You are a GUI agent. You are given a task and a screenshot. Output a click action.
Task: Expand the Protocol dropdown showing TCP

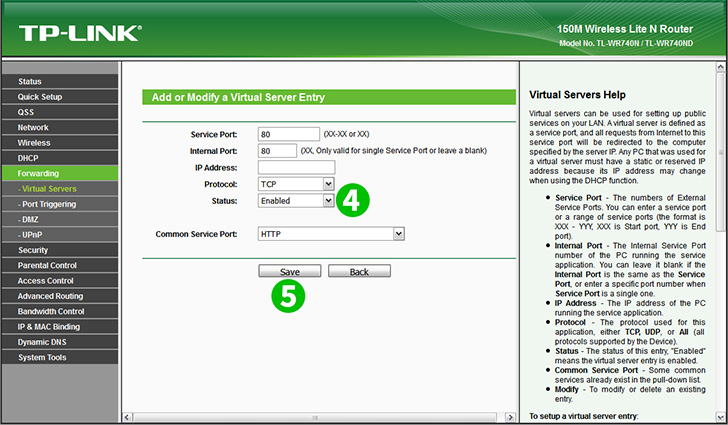tap(296, 184)
